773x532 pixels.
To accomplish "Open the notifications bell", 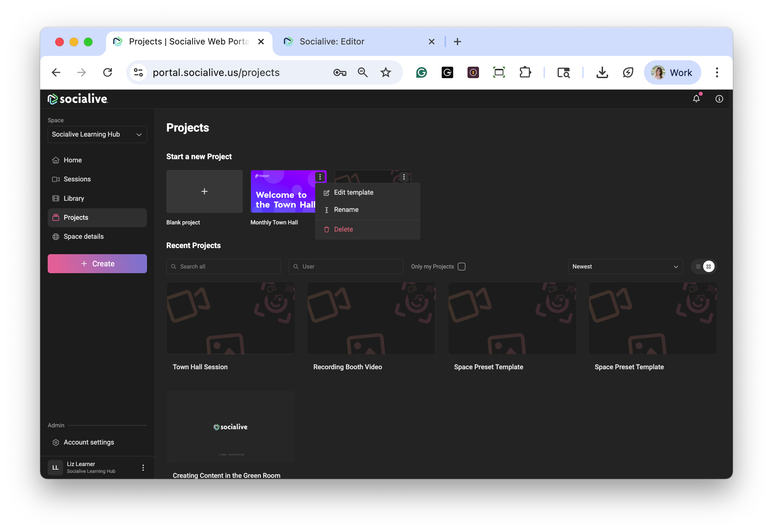I will [696, 99].
